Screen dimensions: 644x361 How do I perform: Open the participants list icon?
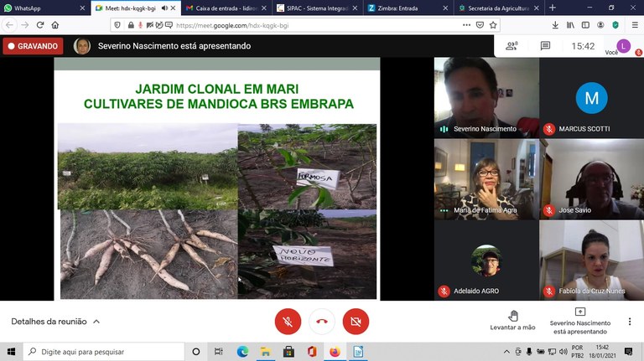512,46
